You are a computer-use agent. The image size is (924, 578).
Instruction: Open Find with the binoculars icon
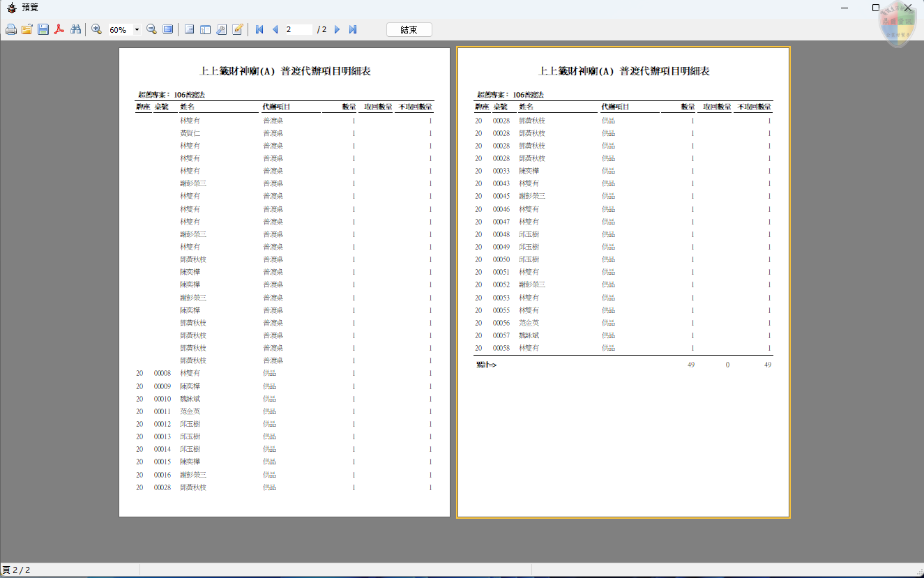(x=76, y=30)
